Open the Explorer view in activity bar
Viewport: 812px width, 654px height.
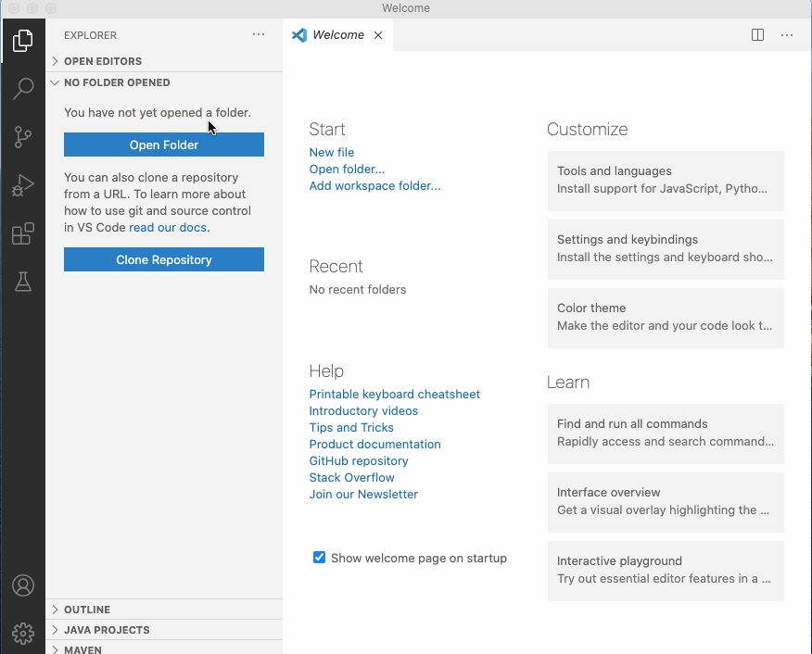[23, 41]
